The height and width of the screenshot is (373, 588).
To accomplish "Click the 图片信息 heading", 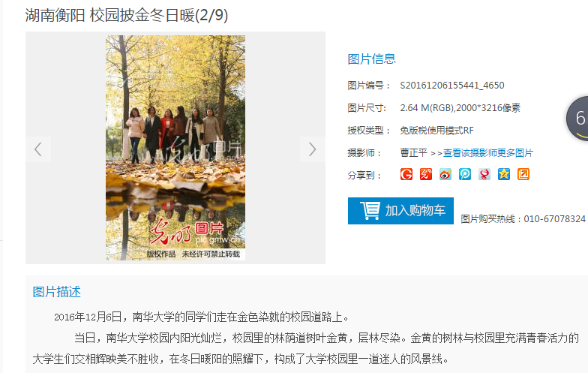I will [371, 59].
